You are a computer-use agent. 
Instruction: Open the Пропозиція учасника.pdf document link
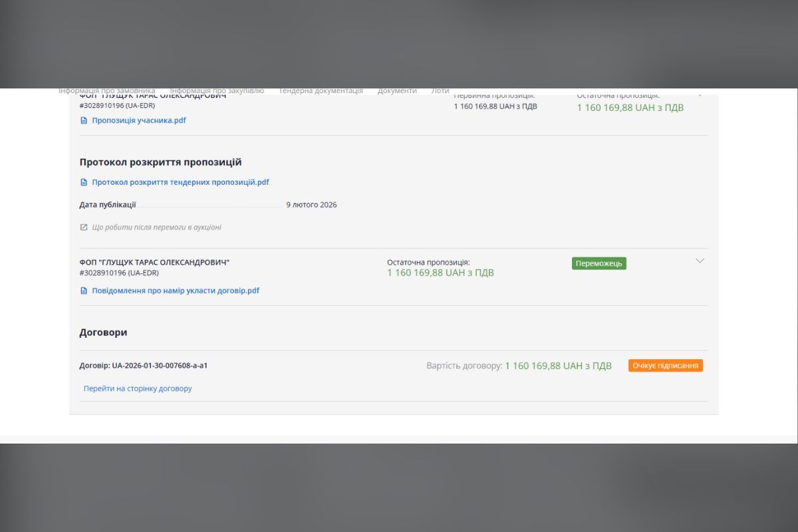click(x=138, y=120)
